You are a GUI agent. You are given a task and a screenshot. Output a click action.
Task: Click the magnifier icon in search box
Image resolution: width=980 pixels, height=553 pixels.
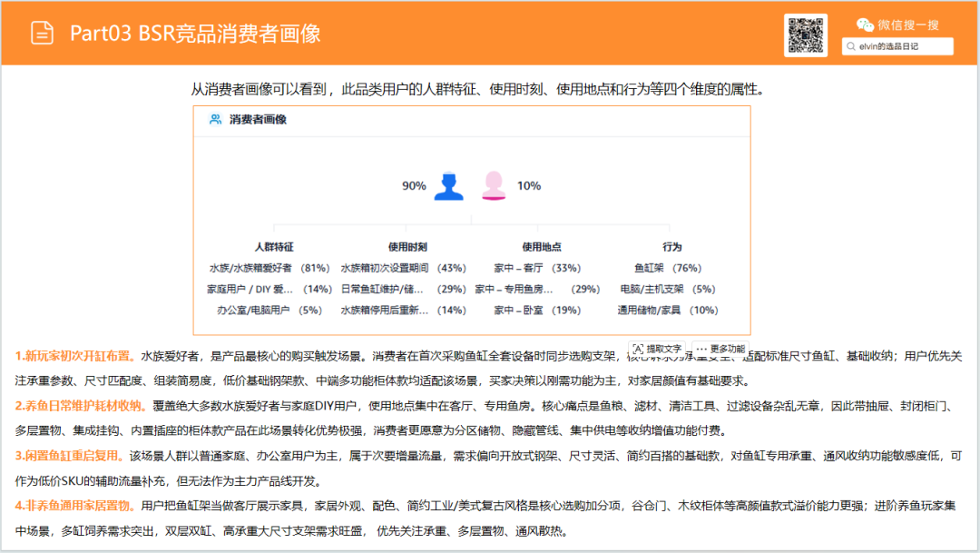click(850, 46)
